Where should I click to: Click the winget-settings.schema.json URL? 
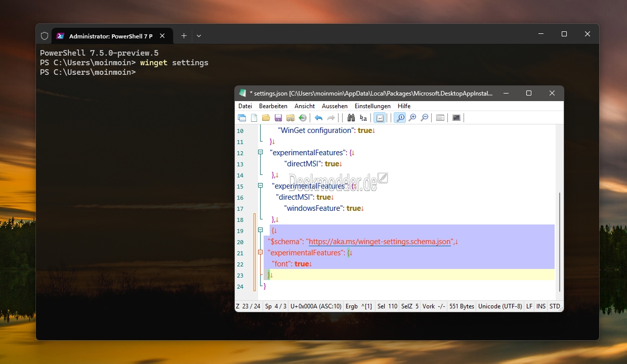tap(380, 242)
